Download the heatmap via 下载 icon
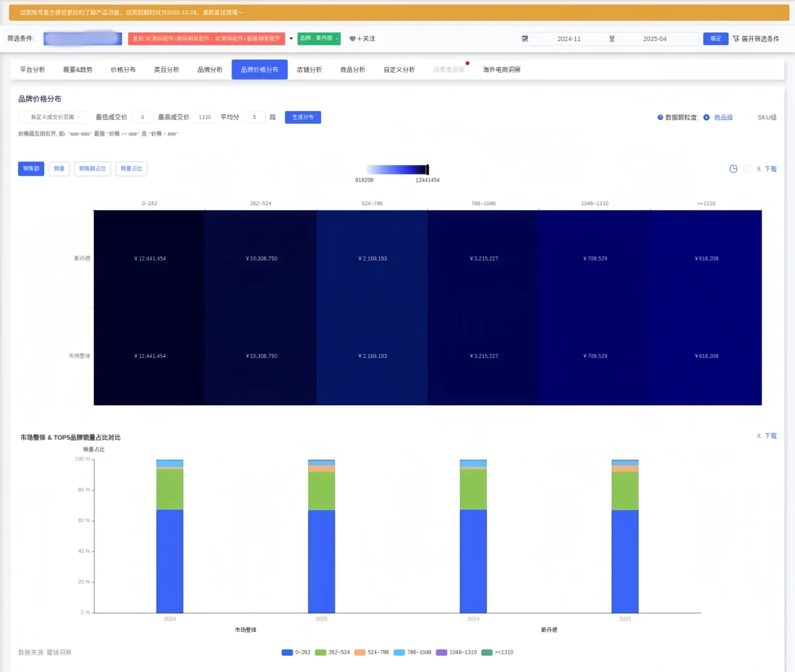Image resolution: width=795 pixels, height=672 pixels. [x=766, y=169]
